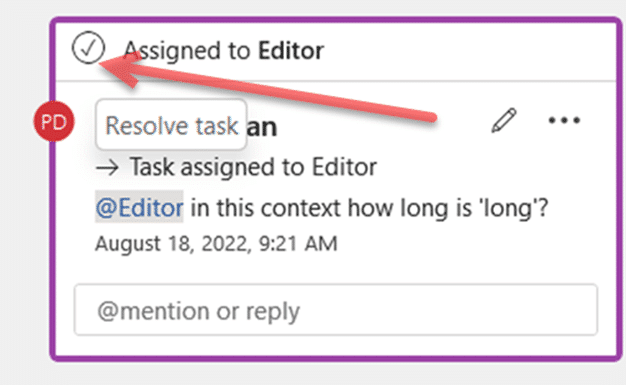The height and width of the screenshot is (385, 626).
Task: Open more thread actions ellipsis menu
Action: (x=564, y=120)
